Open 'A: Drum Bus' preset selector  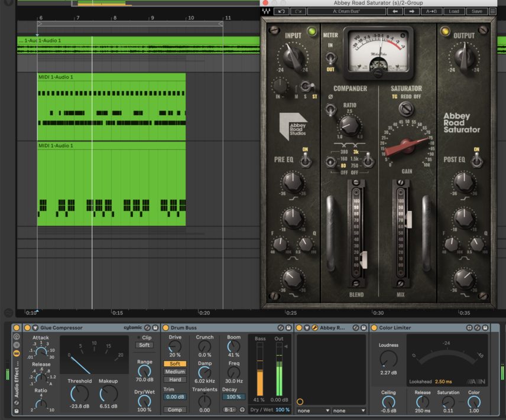click(346, 12)
